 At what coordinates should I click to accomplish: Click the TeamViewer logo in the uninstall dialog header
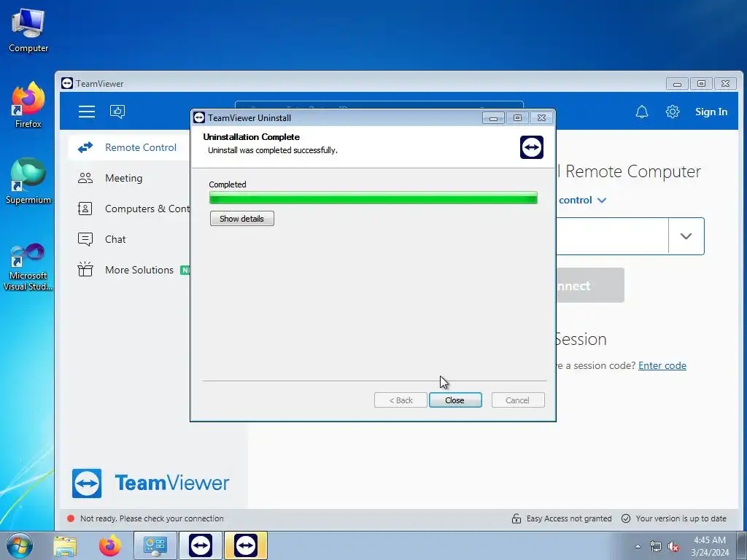532,147
